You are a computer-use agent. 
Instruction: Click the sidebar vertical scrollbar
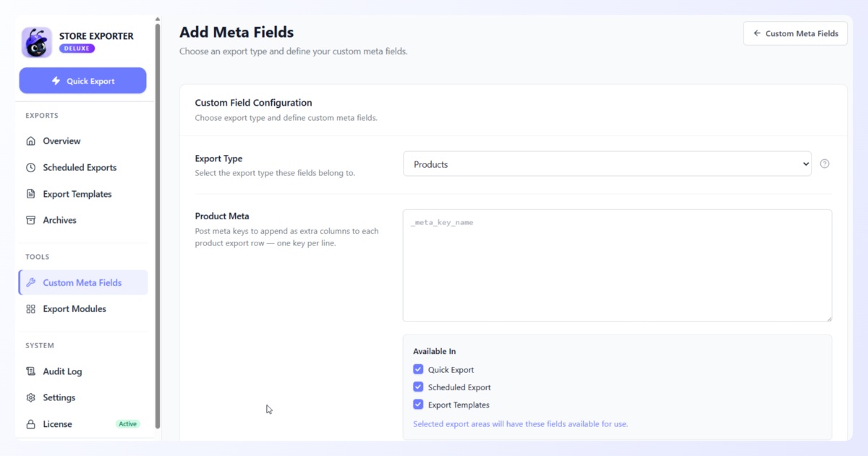[x=158, y=224]
